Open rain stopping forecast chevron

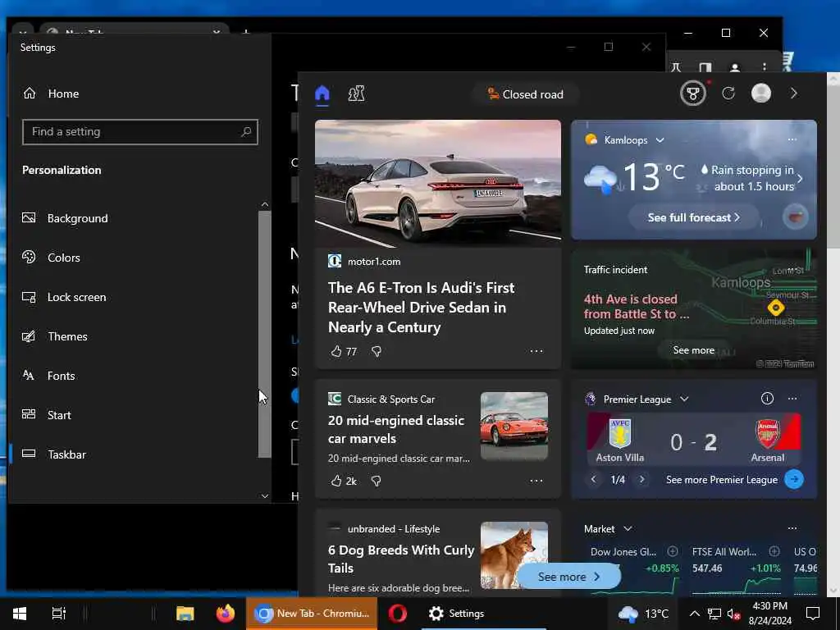tap(800, 178)
